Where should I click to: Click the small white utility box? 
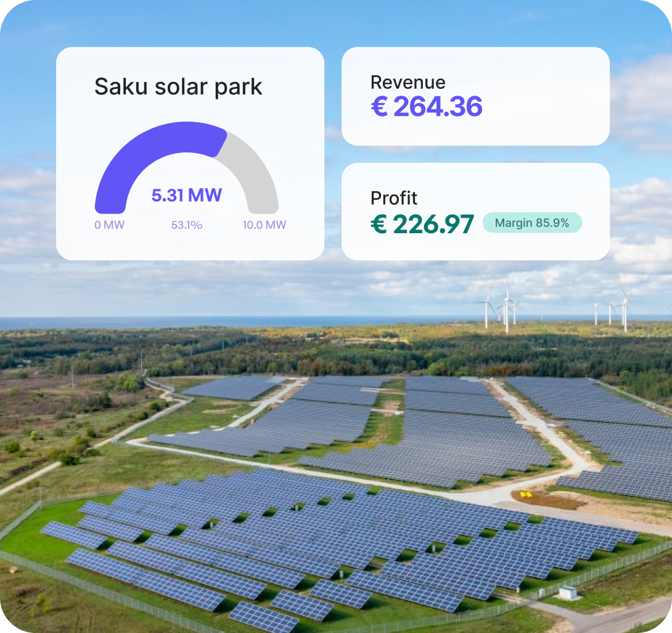point(567,592)
